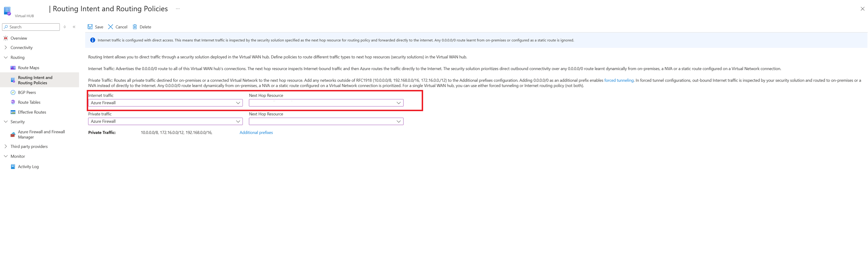The image size is (868, 275).
Task: Open the more options ellipsis menu
Action: pyautogui.click(x=178, y=9)
